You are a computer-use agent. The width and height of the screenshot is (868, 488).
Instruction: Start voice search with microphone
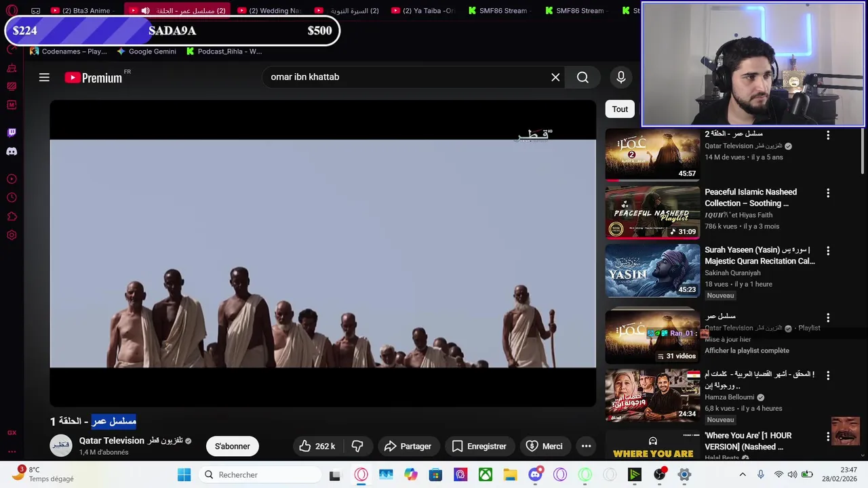(x=621, y=77)
